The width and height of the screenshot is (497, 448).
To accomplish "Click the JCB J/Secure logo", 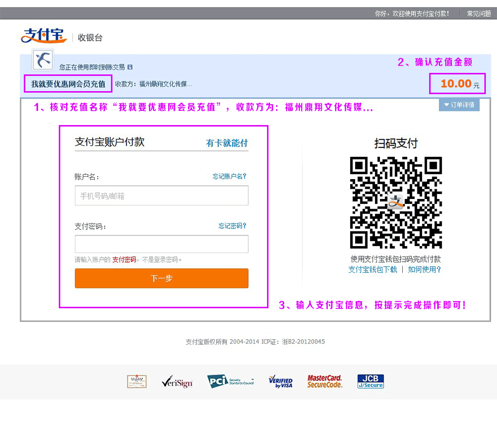I will click(x=370, y=381).
